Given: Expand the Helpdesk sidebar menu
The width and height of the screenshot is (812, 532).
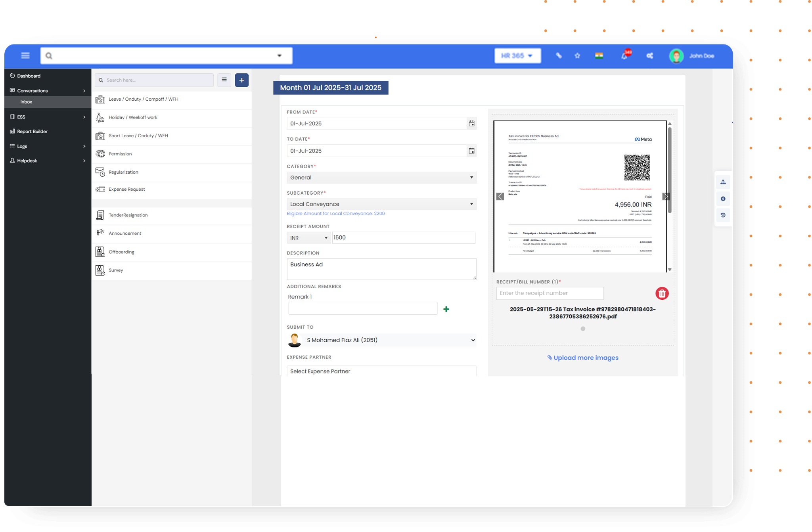Looking at the screenshot, I should click(48, 161).
